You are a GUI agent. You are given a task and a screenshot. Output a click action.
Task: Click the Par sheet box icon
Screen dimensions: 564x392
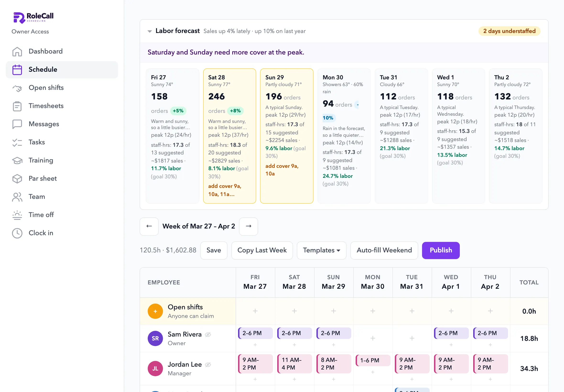click(x=17, y=179)
